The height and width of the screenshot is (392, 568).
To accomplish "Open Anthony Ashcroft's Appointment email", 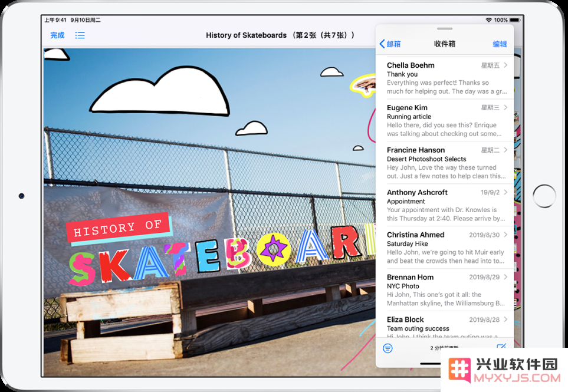I will [445, 205].
